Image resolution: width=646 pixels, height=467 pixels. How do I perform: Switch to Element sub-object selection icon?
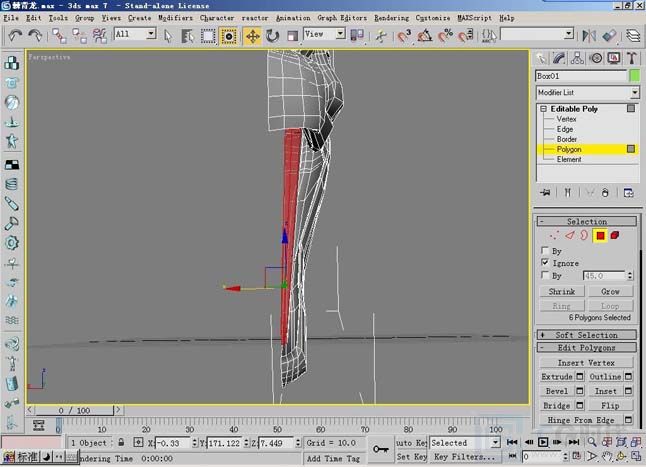pos(615,236)
